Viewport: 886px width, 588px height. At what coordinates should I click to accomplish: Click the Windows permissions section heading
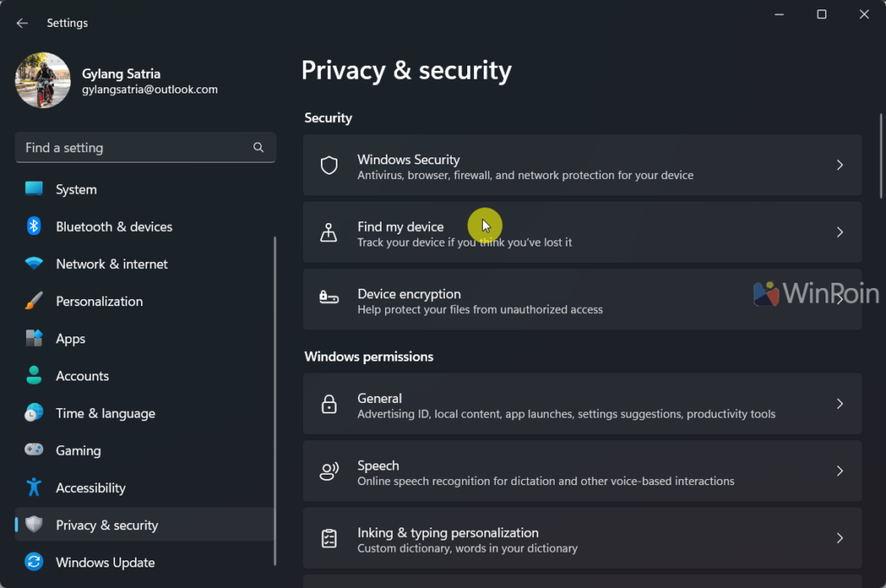(369, 357)
